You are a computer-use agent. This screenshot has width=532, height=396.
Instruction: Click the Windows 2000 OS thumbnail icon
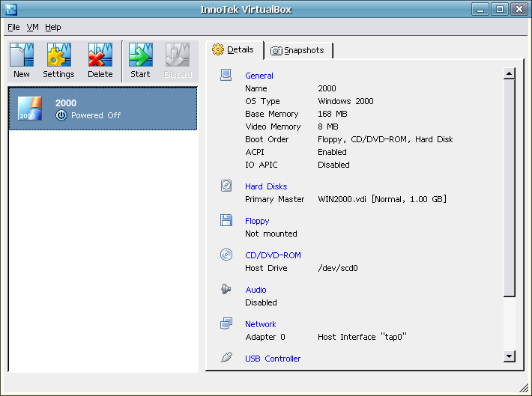pos(30,109)
